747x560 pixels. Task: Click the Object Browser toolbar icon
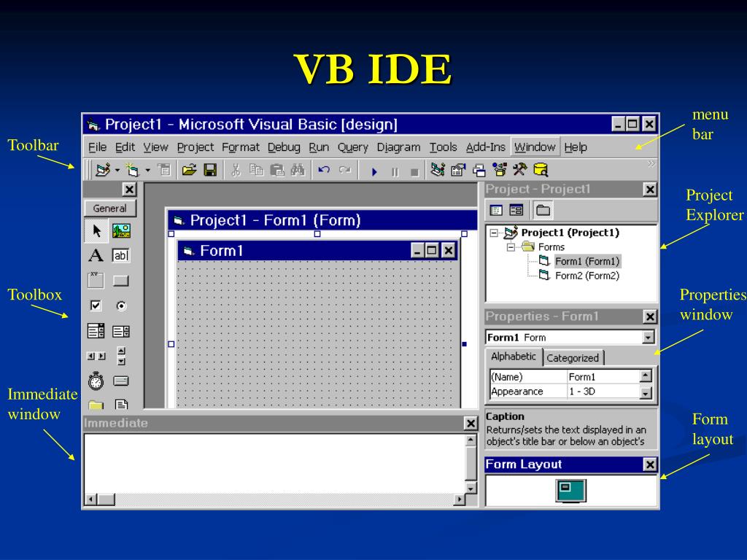499,169
